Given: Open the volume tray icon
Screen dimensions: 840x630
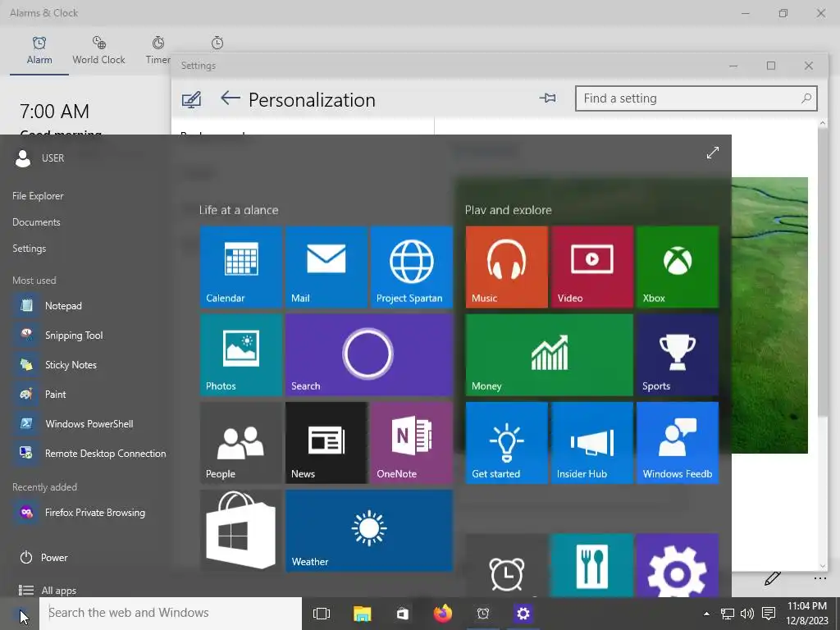Looking at the screenshot, I should (746, 614).
